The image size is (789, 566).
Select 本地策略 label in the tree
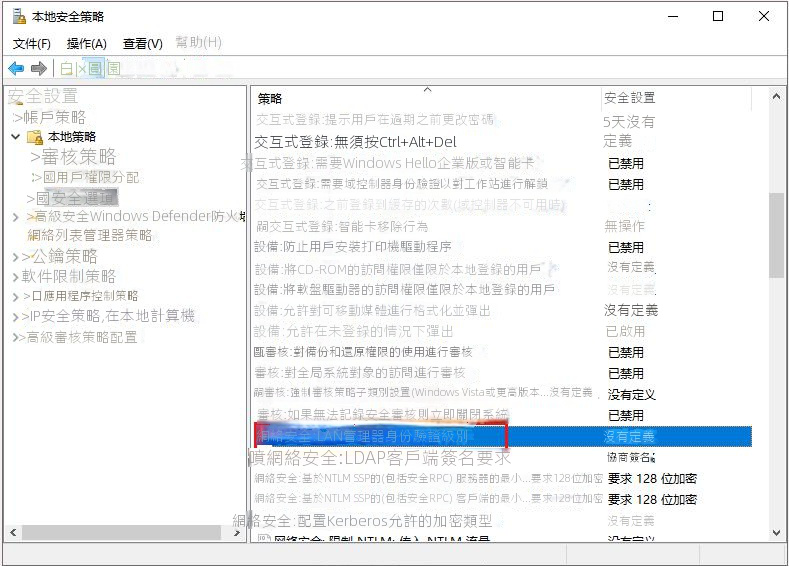(x=71, y=137)
